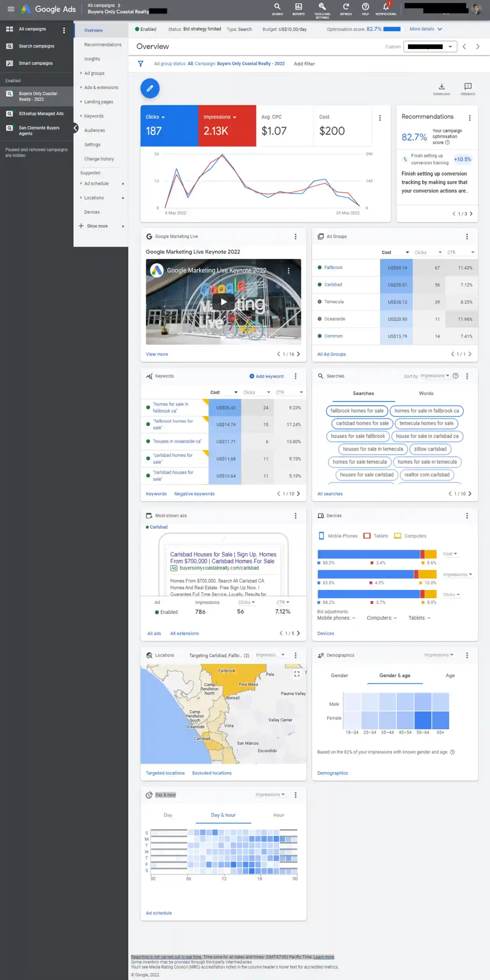The image size is (490, 980).
Task: Go to previous date range
Action: click(x=464, y=47)
